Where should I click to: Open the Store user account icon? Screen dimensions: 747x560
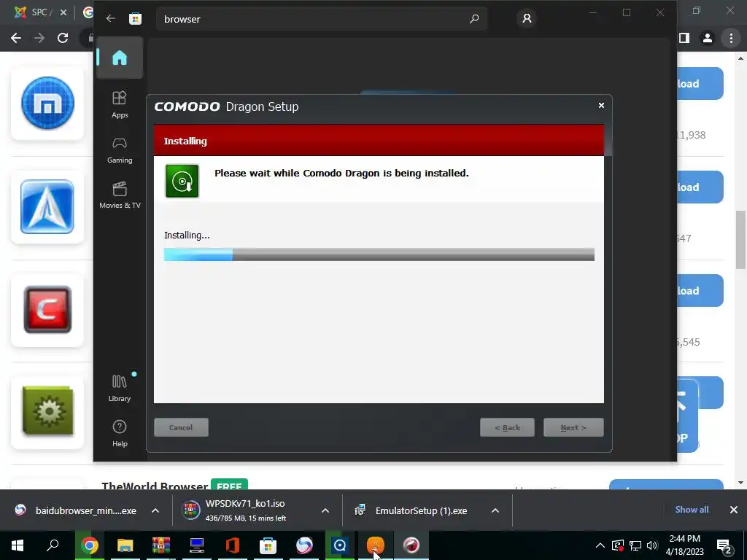point(527,18)
